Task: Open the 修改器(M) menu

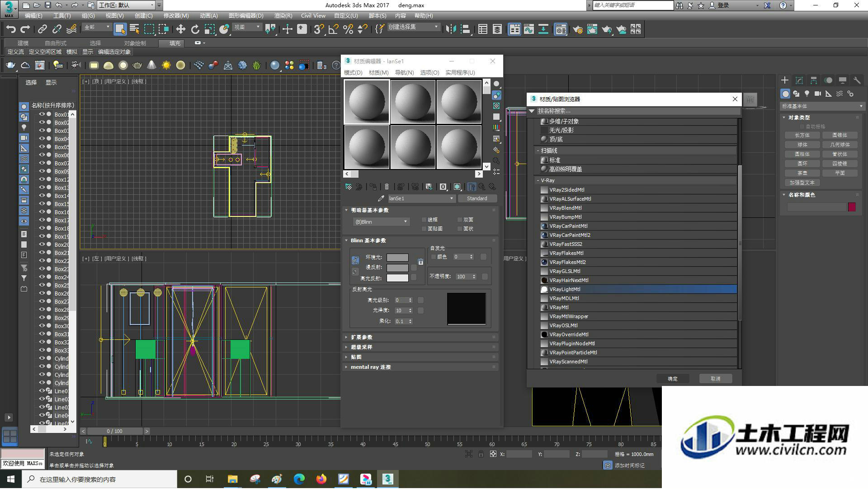Action: coord(176,15)
